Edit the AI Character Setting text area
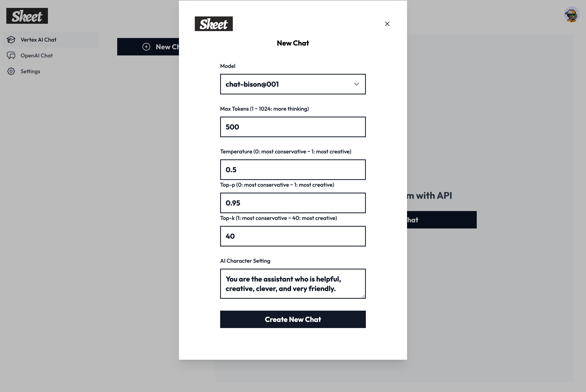The height and width of the screenshot is (392, 586). point(293,284)
